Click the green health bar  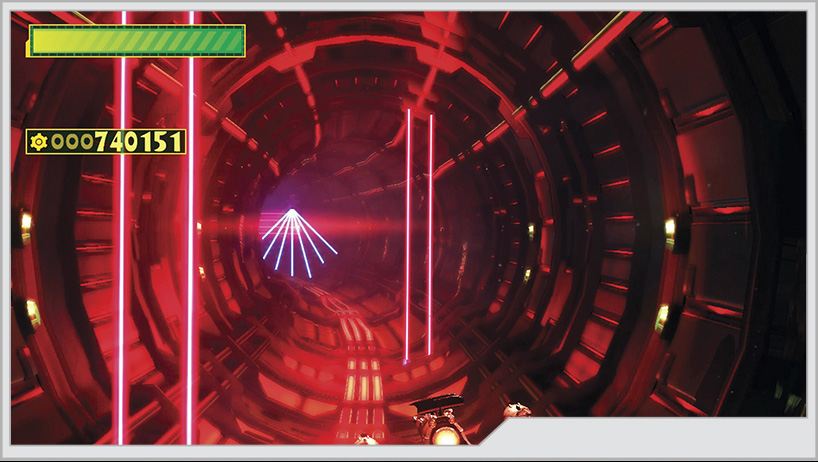pos(136,41)
